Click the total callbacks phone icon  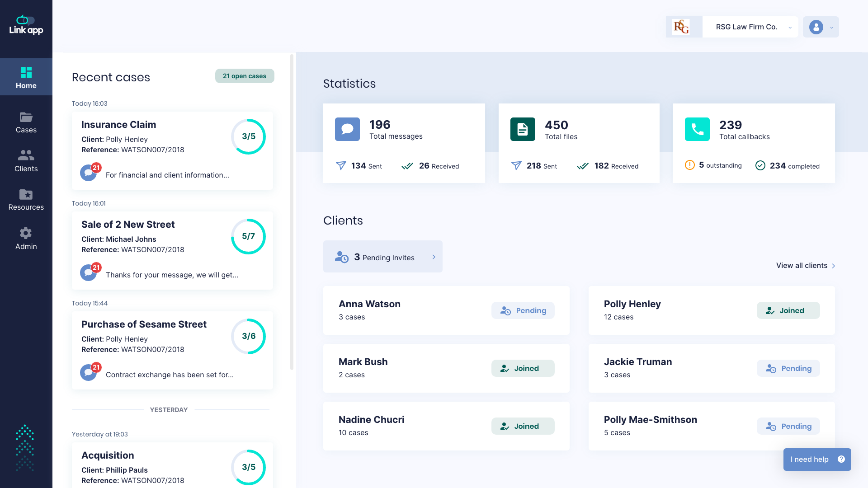tap(697, 129)
